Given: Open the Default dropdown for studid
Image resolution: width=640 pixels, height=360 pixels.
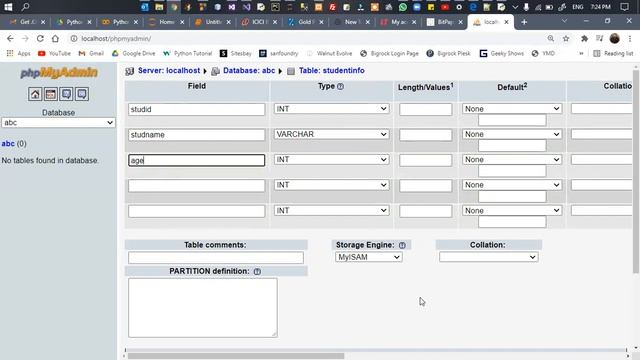Looking at the screenshot, I should 512,109.
